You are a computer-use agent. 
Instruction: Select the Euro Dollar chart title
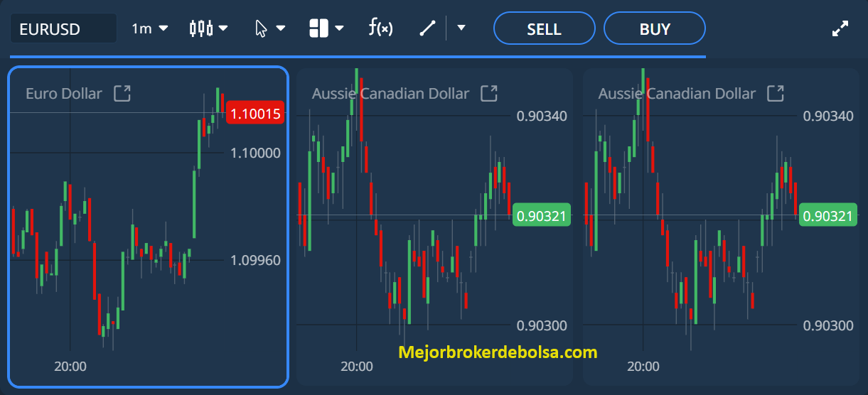point(64,93)
